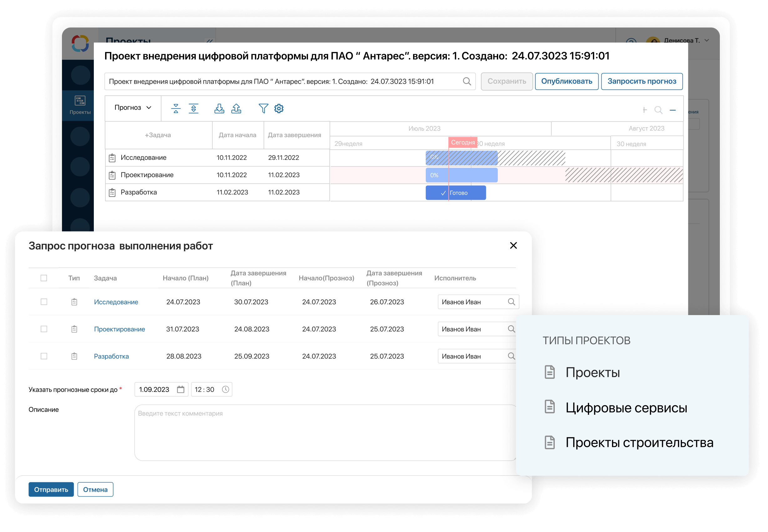The height and width of the screenshot is (532, 768).
Task: Open the Исследование task link in the dialog
Action: tap(116, 302)
